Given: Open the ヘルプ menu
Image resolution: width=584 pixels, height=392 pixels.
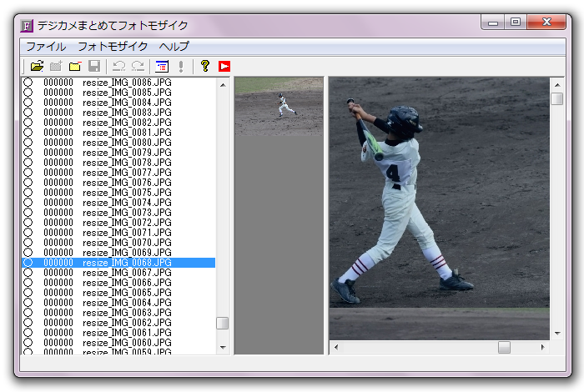Looking at the screenshot, I should point(174,47).
